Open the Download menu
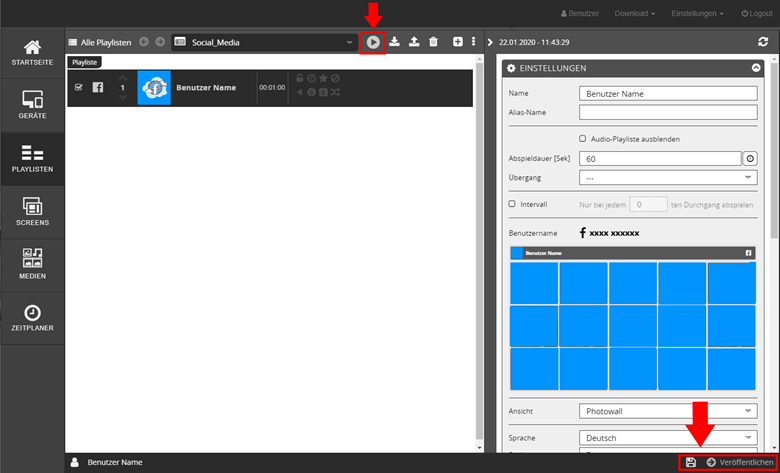Image resolution: width=780 pixels, height=473 pixels. click(x=634, y=13)
